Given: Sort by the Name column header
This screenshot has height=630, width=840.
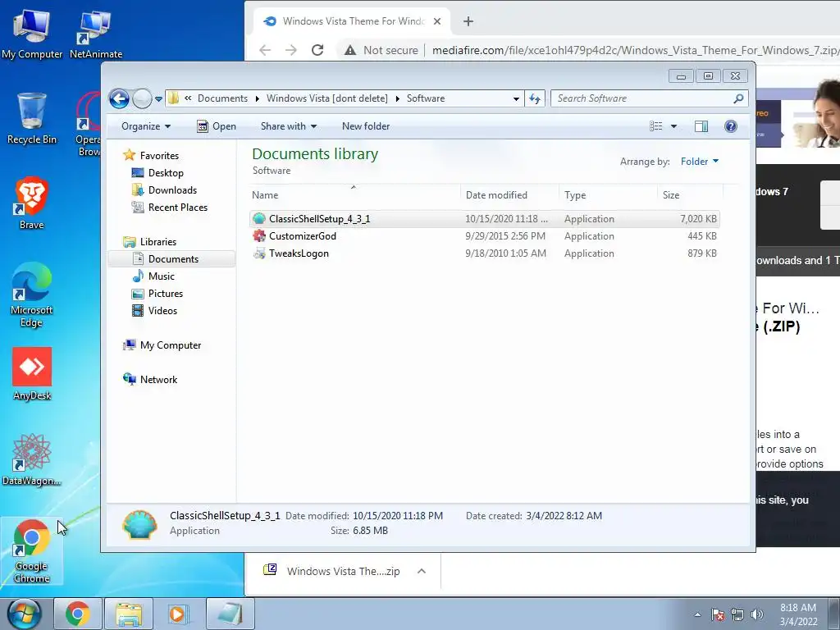Looking at the screenshot, I should 354,195.
